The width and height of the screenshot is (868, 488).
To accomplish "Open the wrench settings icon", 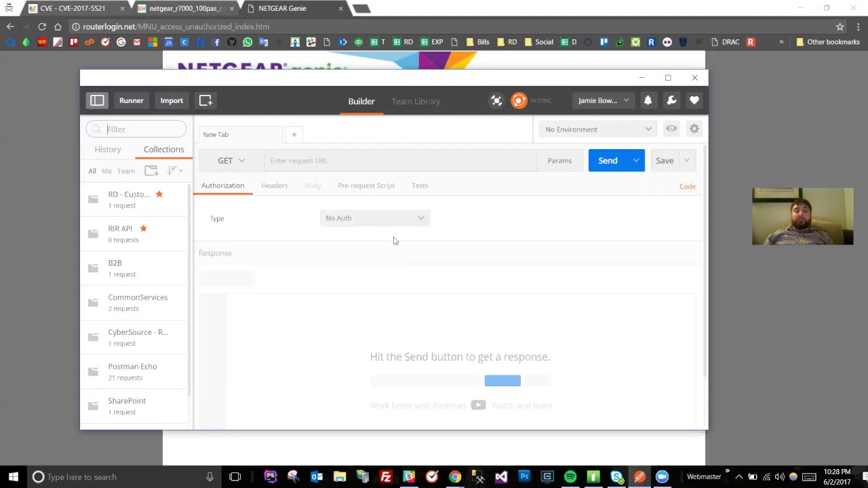I will click(671, 100).
